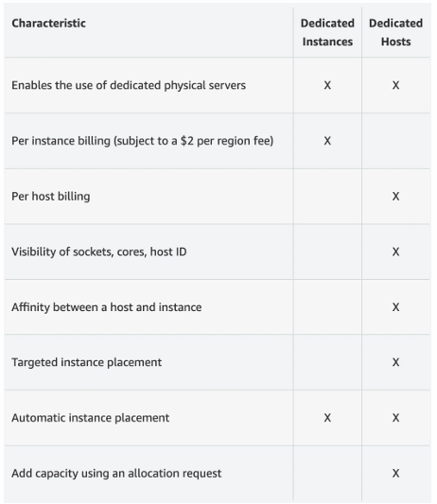Screen dimensions: 437x504
Task: Click Dedicated Hosts X for allocation request row
Action: click(x=395, y=474)
